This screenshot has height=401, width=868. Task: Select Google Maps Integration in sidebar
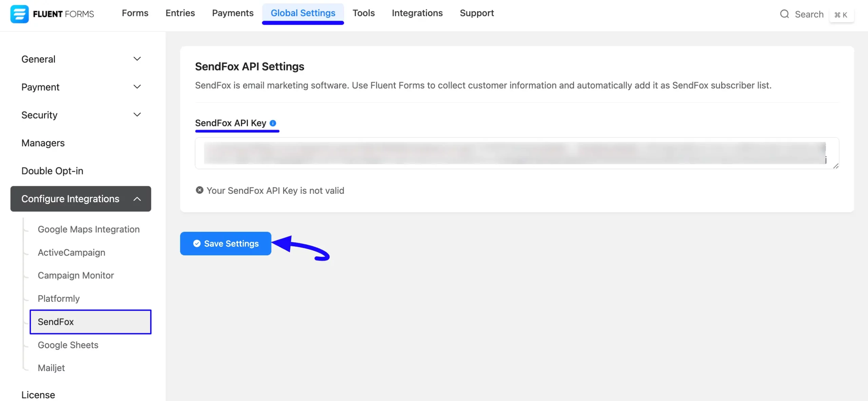click(x=88, y=229)
